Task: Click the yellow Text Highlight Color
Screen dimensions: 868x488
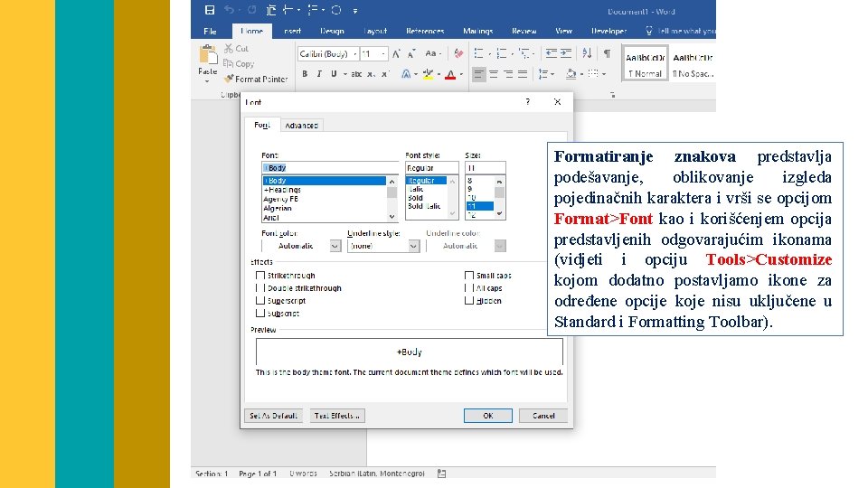Action: coord(428,74)
